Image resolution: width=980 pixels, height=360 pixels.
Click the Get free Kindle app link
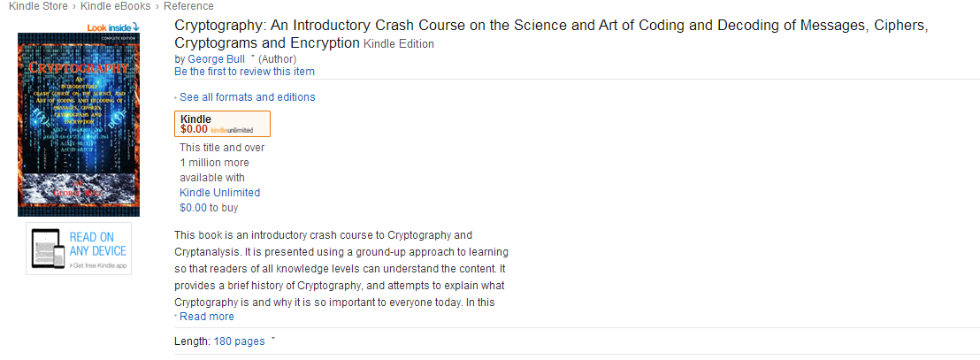coord(99,265)
